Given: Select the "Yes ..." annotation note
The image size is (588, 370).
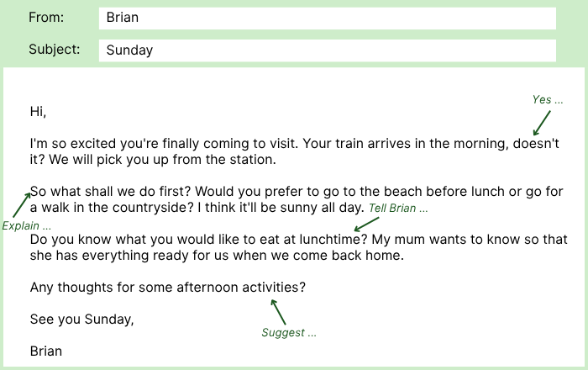Looking at the screenshot, I should [548, 100].
